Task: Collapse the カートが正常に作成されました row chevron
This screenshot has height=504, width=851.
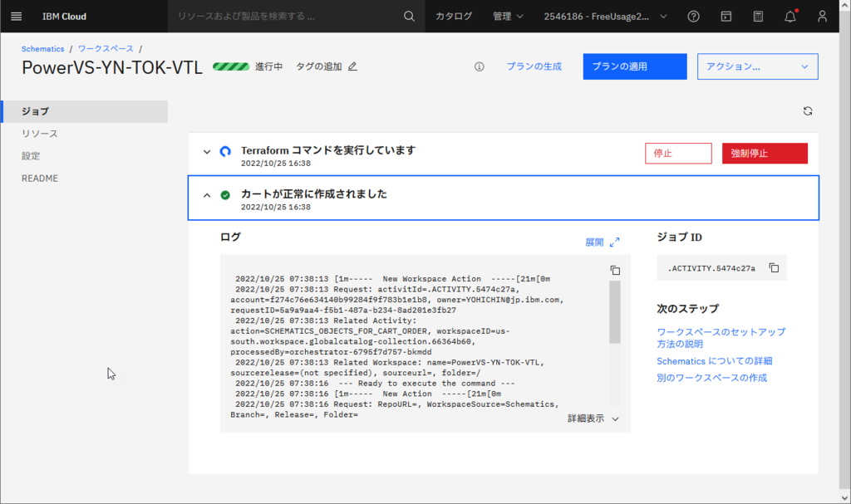Action: 207,195
